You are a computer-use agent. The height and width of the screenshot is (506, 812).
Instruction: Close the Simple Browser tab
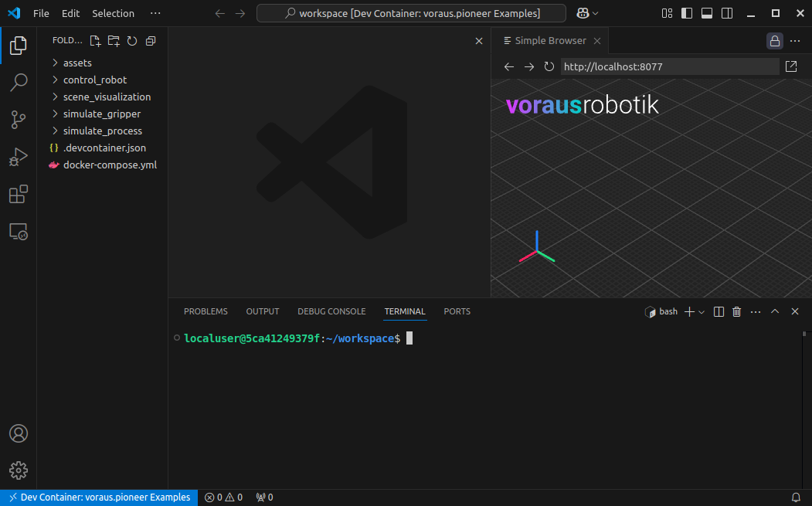pos(597,41)
